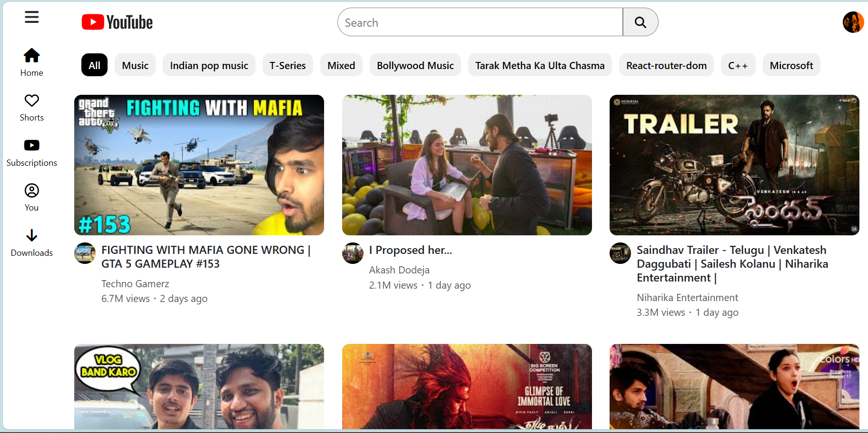Viewport: 868px width, 433px height.
Task: Click Techno Gamerz channel avatar
Action: coord(85,253)
